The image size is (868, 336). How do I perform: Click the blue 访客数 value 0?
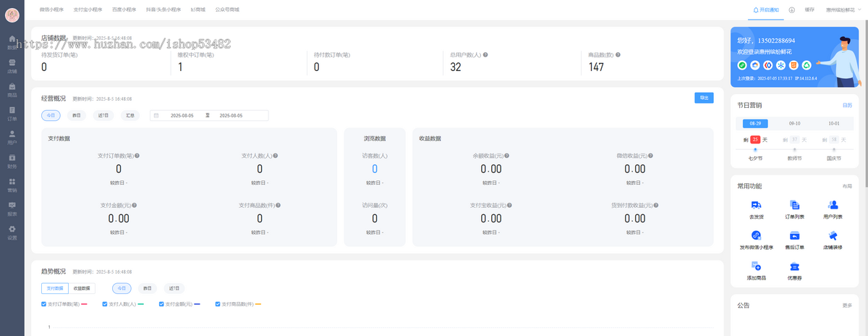375,169
